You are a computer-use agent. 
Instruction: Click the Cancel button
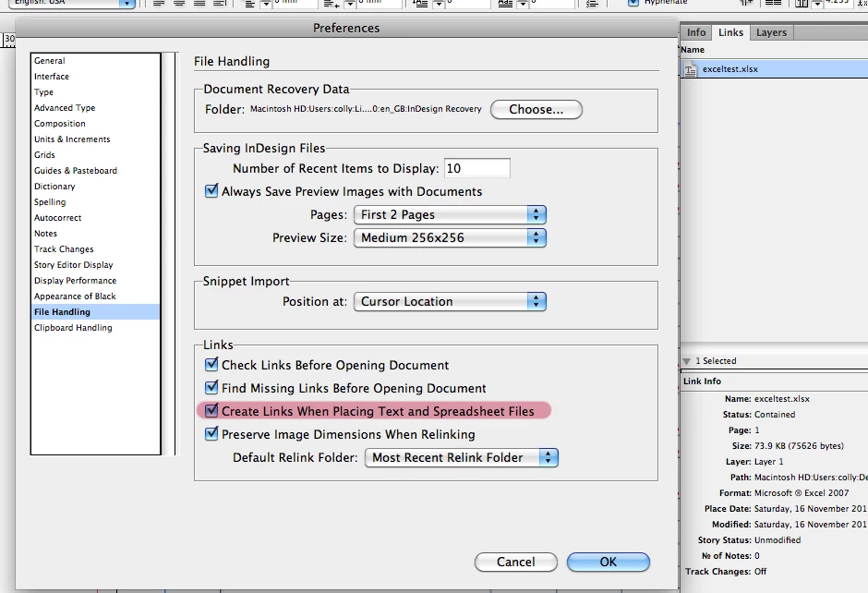point(515,562)
